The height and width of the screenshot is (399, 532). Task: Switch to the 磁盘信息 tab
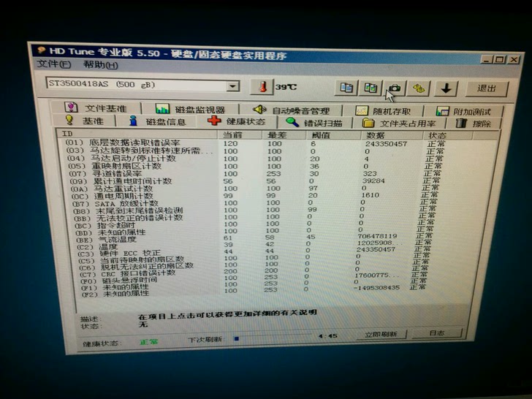(x=157, y=121)
